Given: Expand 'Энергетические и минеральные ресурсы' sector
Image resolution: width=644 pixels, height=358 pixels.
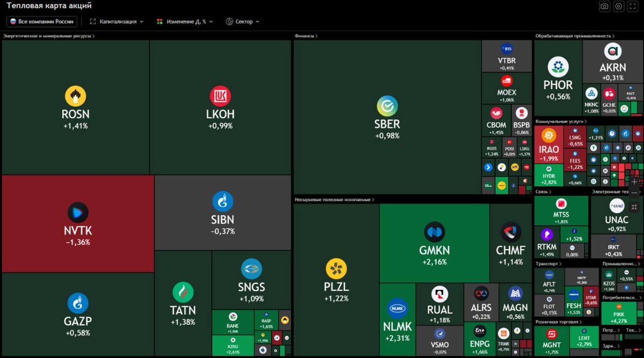Looking at the screenshot, I should (x=49, y=36).
